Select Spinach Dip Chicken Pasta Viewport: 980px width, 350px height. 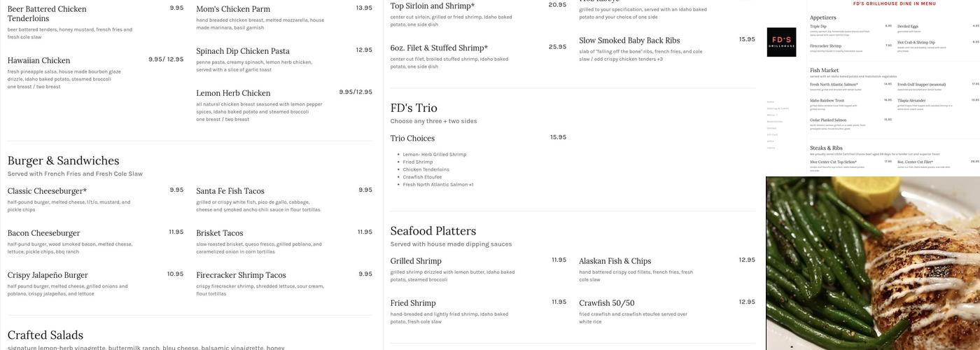(242, 51)
